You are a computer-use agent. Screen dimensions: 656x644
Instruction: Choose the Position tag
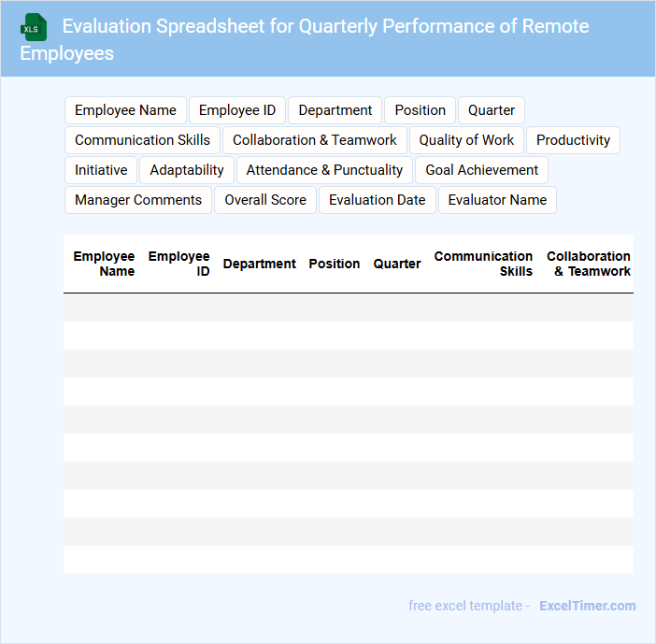(420, 110)
